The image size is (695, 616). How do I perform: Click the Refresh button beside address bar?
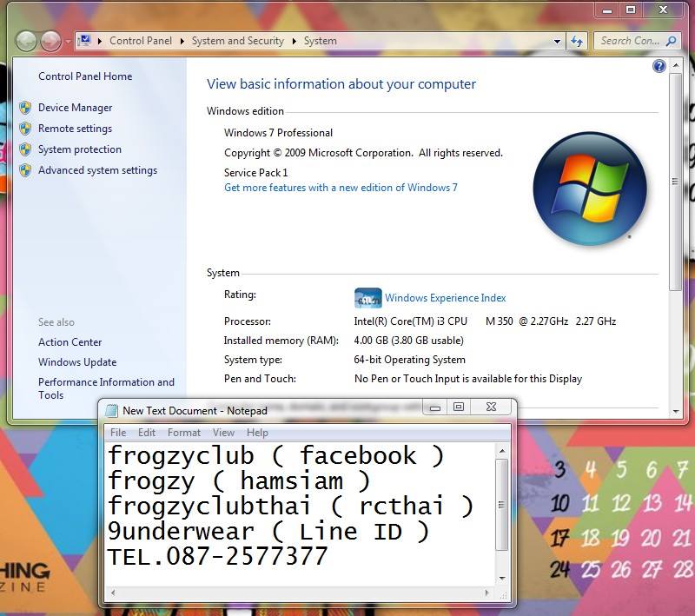click(577, 41)
